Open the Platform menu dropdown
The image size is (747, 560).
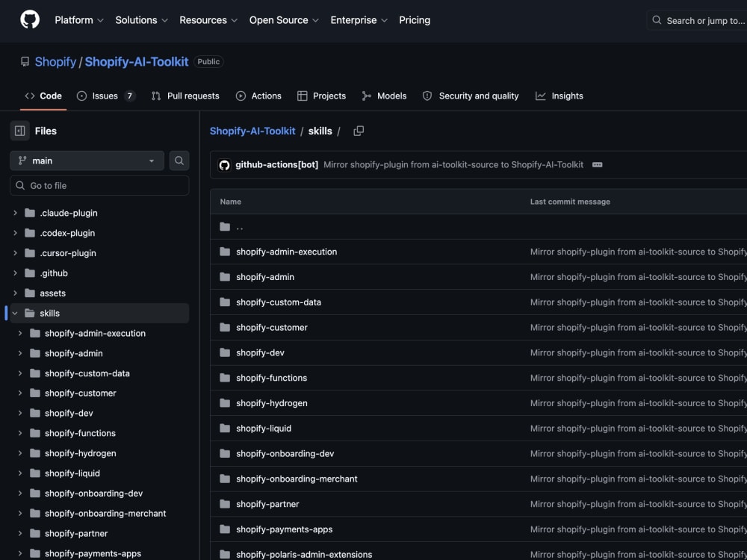pos(79,20)
